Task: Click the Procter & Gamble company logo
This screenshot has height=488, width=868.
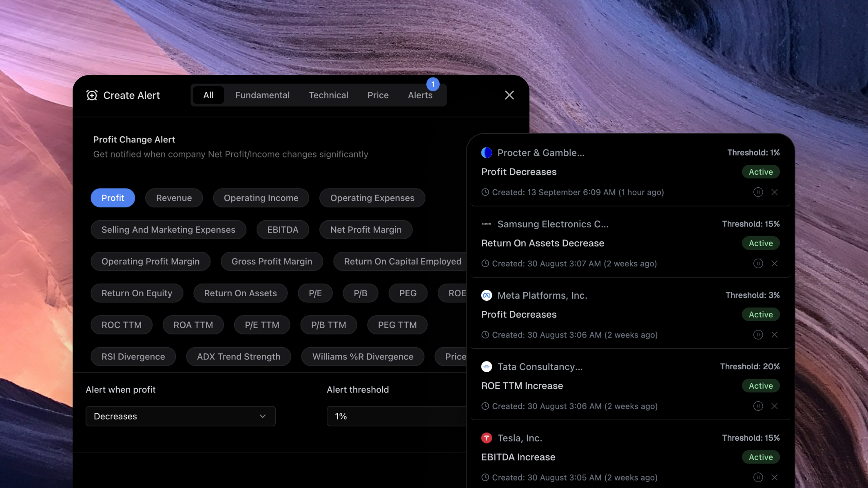Action: tap(487, 153)
